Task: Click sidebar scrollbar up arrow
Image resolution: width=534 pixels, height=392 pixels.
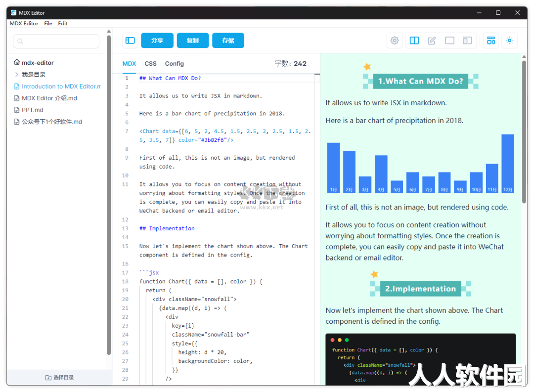Action: pos(109,31)
